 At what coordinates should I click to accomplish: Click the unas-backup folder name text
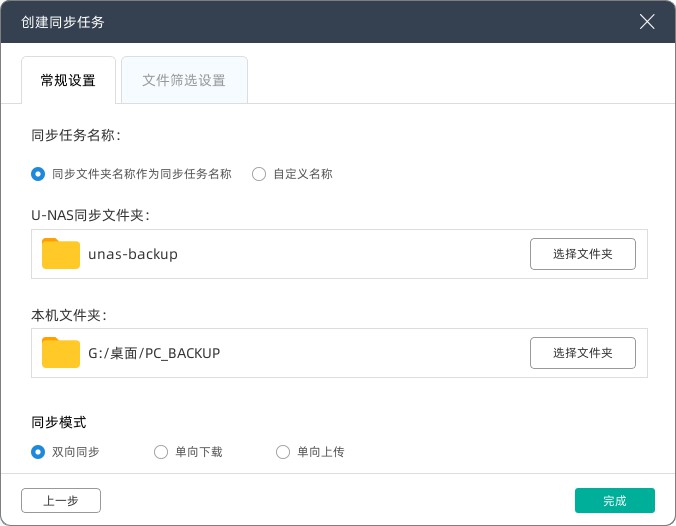133,254
